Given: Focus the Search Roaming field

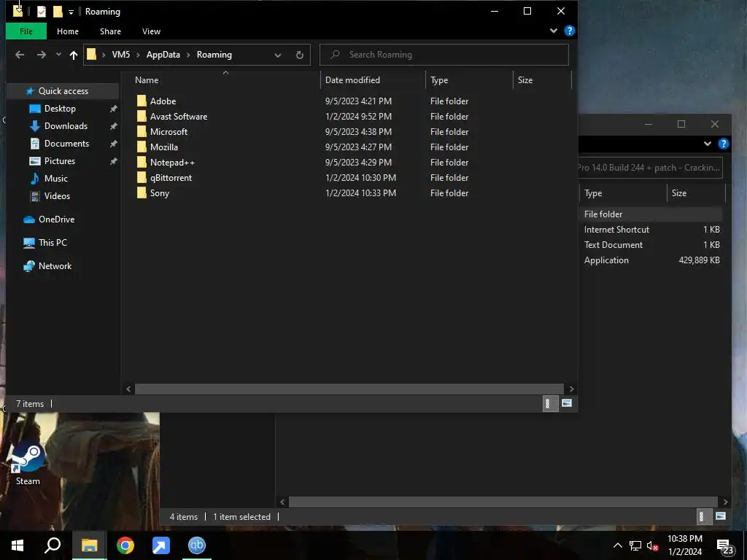Looking at the screenshot, I should click(444, 55).
